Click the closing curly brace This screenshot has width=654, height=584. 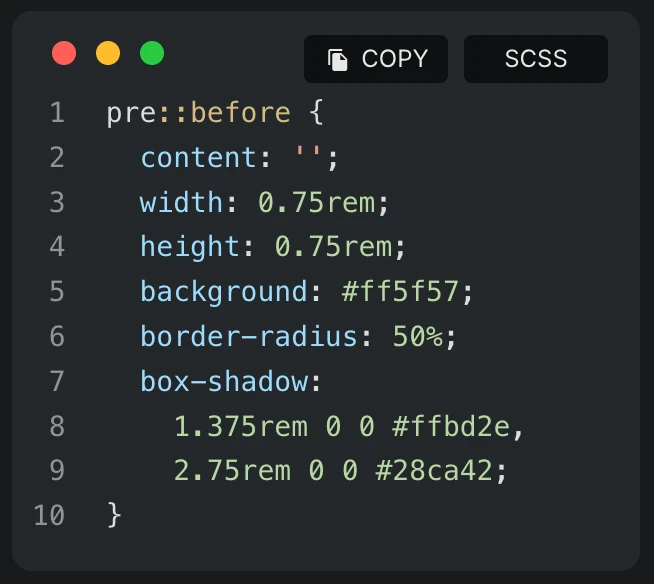click(114, 515)
